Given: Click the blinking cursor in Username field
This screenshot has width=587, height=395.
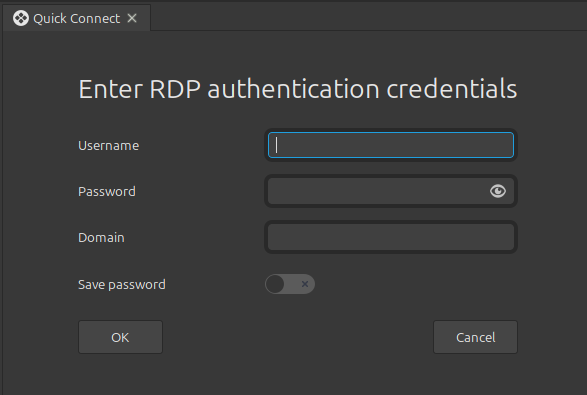Looking at the screenshot, I should point(277,145).
